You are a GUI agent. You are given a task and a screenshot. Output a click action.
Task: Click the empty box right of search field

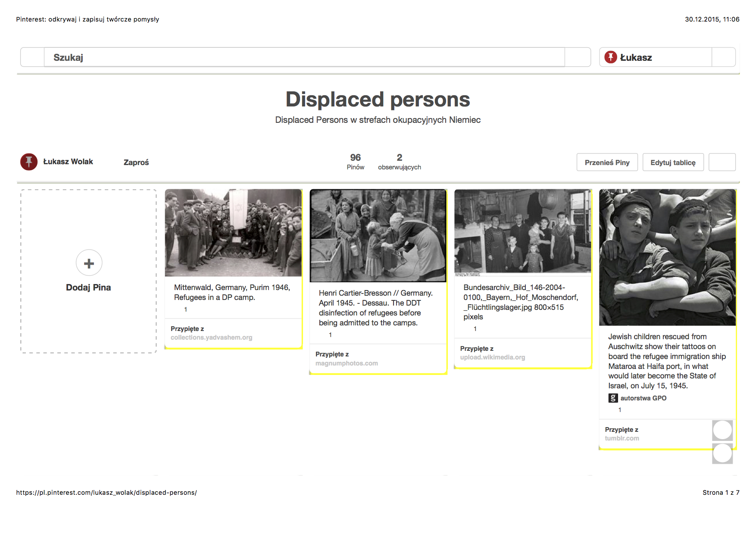[578, 57]
